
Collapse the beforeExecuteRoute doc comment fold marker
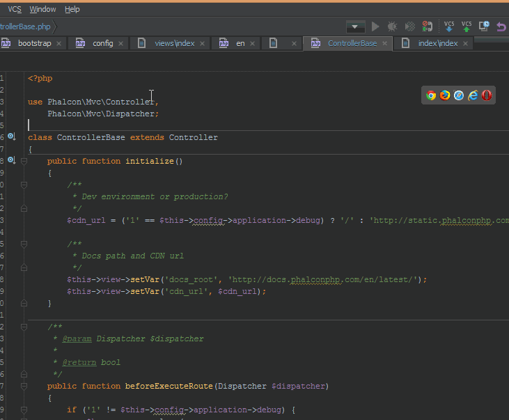pyautogui.click(x=24, y=327)
